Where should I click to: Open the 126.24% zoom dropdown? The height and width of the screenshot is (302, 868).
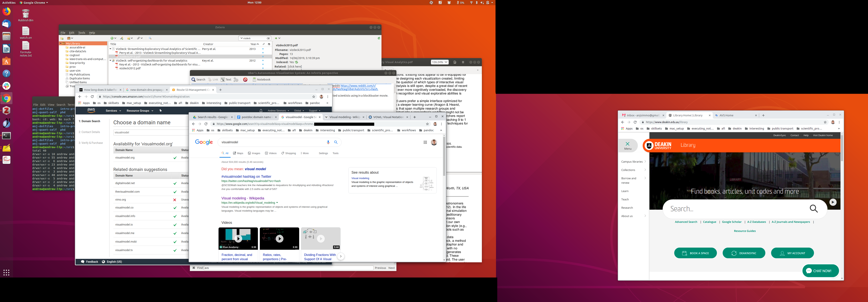(x=439, y=62)
